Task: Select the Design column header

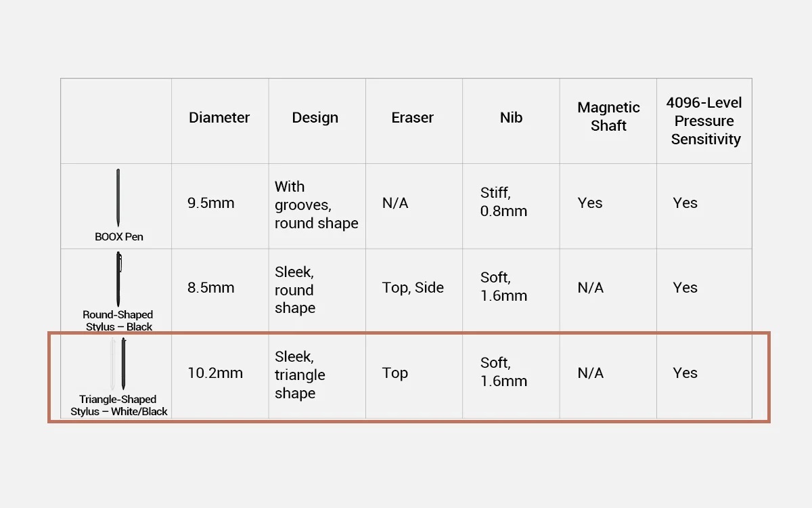Action: [x=315, y=117]
